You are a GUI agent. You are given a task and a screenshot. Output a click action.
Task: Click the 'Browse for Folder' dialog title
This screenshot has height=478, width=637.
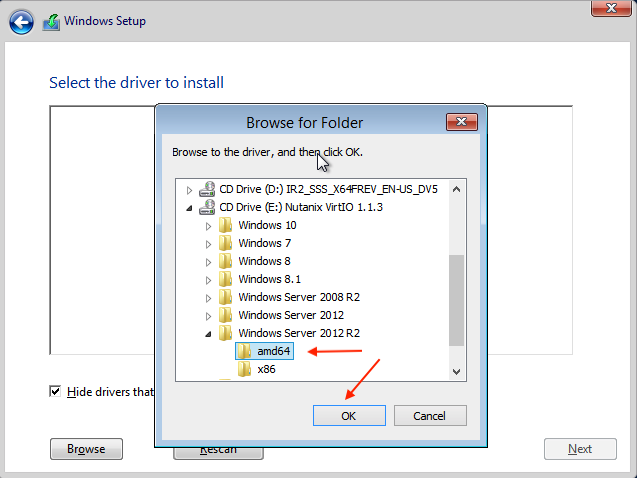pos(304,123)
